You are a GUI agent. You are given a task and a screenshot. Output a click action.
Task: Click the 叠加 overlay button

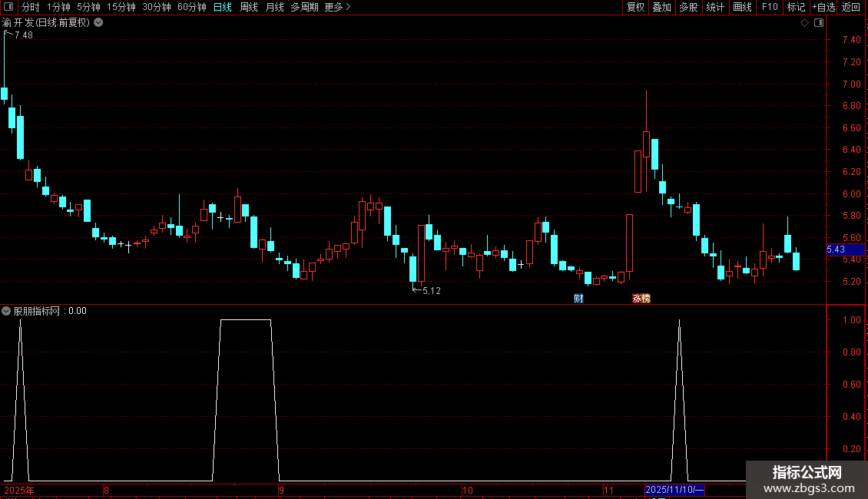tap(661, 7)
